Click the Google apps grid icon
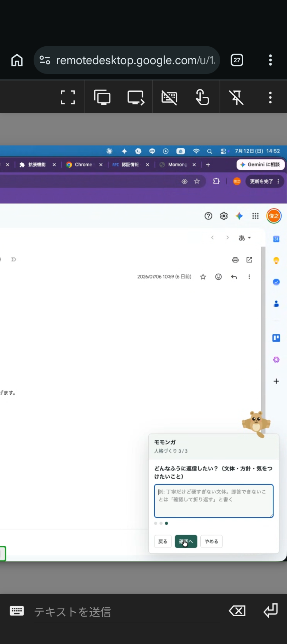The height and width of the screenshot is (644, 287). [255, 216]
